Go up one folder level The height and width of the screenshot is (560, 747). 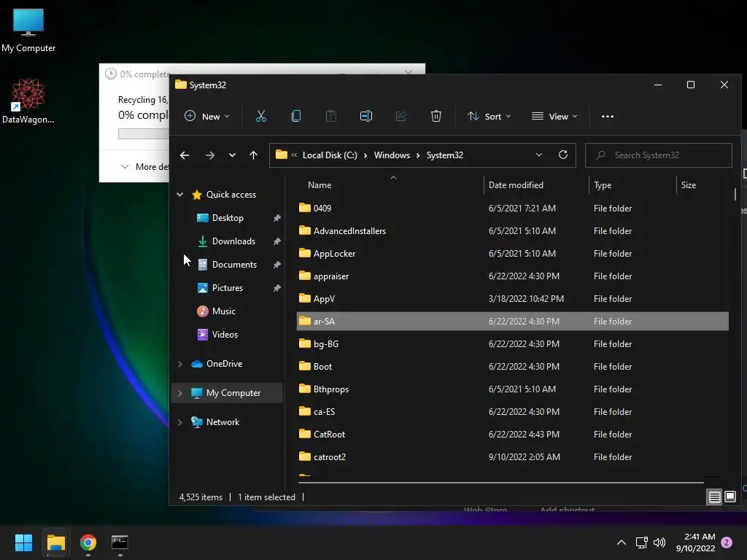click(253, 155)
